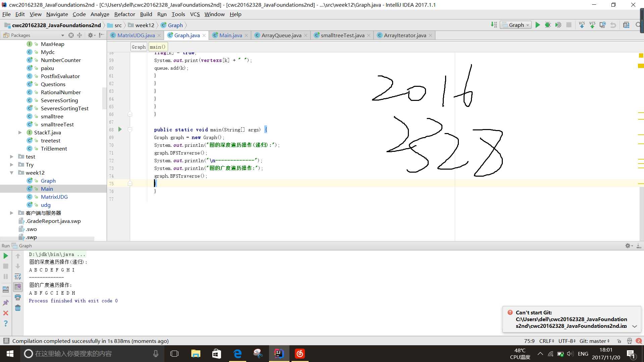Enable the run panel clear output button

[x=18, y=308]
